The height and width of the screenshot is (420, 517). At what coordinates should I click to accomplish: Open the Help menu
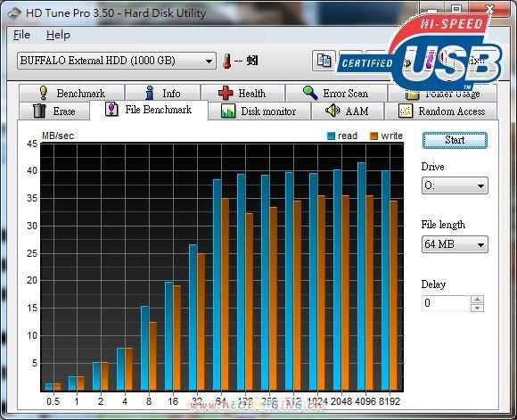tap(58, 35)
